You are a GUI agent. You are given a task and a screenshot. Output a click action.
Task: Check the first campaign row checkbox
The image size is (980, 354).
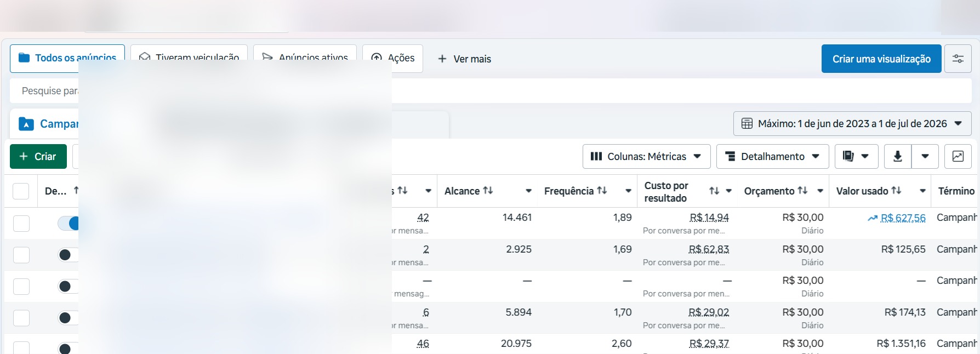21,223
